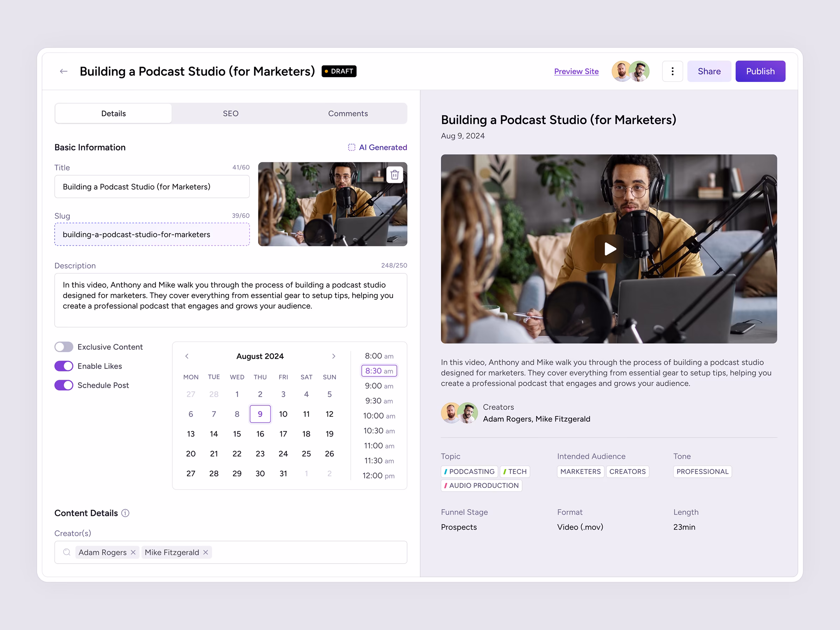
Task: Click the TECH topic tag
Action: click(515, 471)
